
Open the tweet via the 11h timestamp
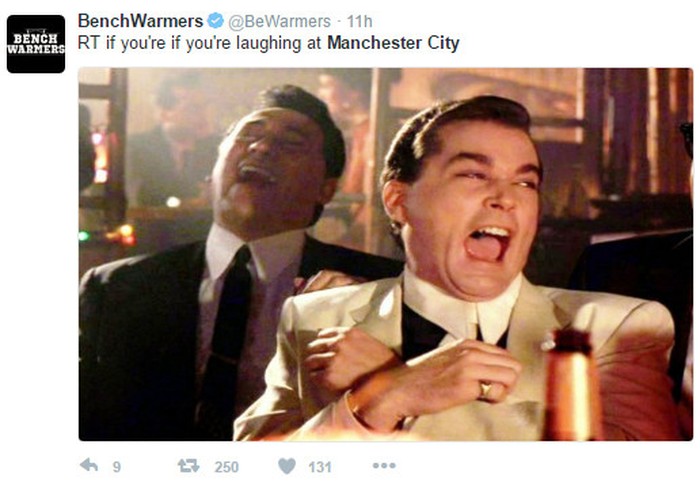click(x=359, y=21)
